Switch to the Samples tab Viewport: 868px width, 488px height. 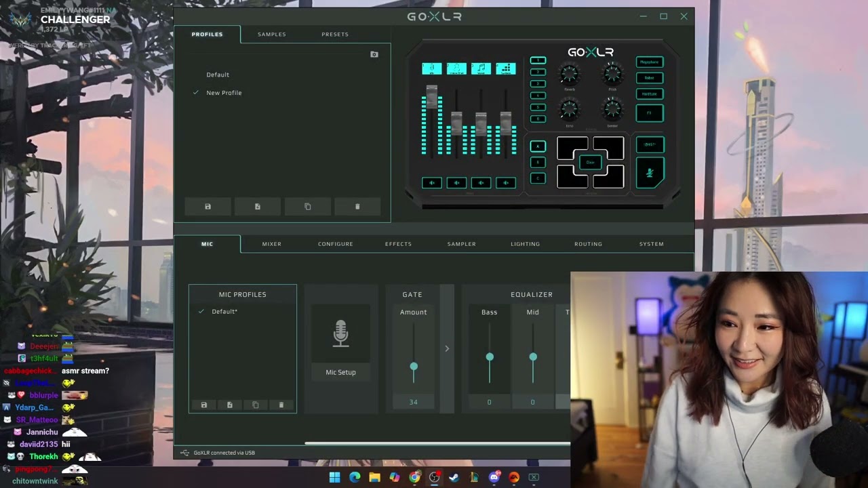coord(271,34)
